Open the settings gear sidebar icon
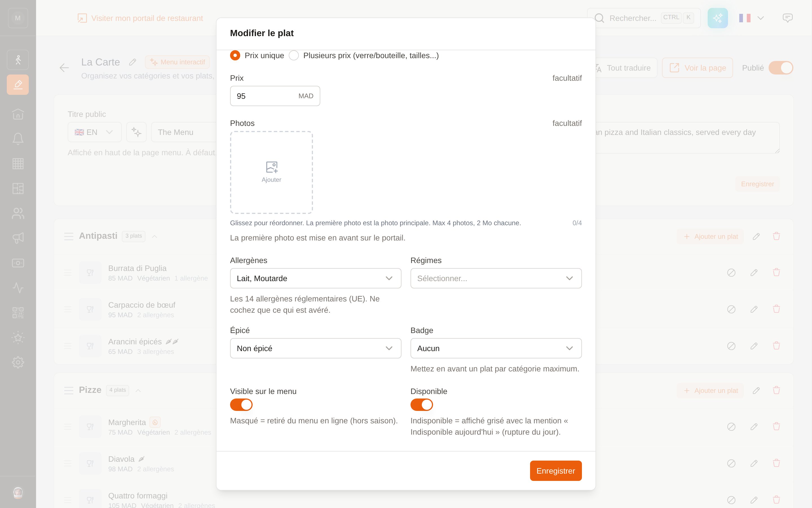 tap(18, 362)
